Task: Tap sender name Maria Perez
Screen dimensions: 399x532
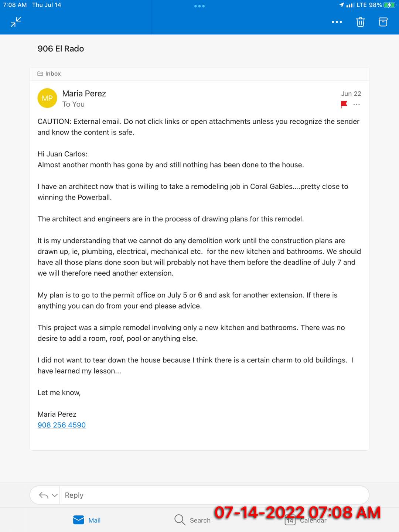Action: (84, 93)
